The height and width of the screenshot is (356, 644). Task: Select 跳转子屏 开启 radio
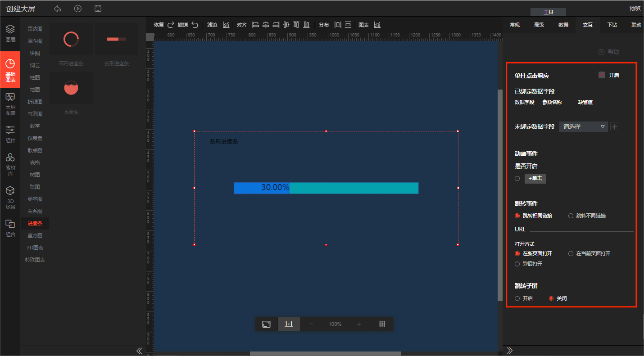pyautogui.click(x=517, y=298)
